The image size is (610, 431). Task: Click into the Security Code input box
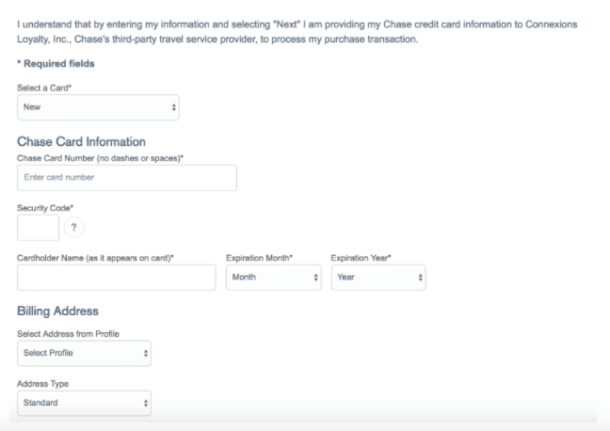coord(38,228)
